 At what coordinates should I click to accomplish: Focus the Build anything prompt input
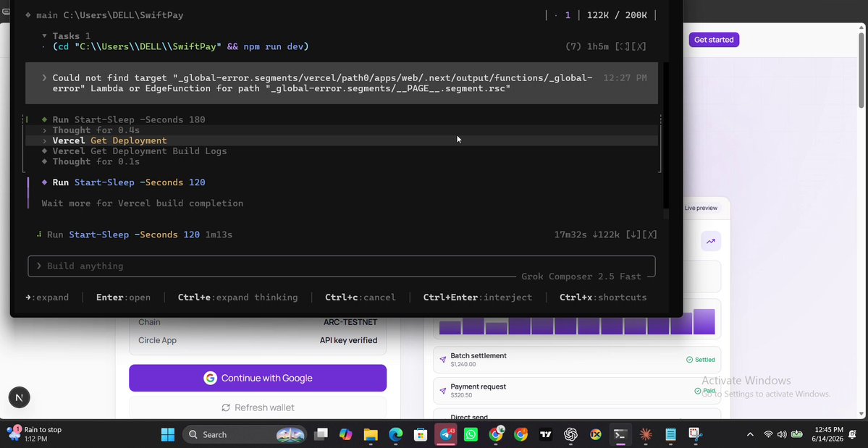point(342,266)
